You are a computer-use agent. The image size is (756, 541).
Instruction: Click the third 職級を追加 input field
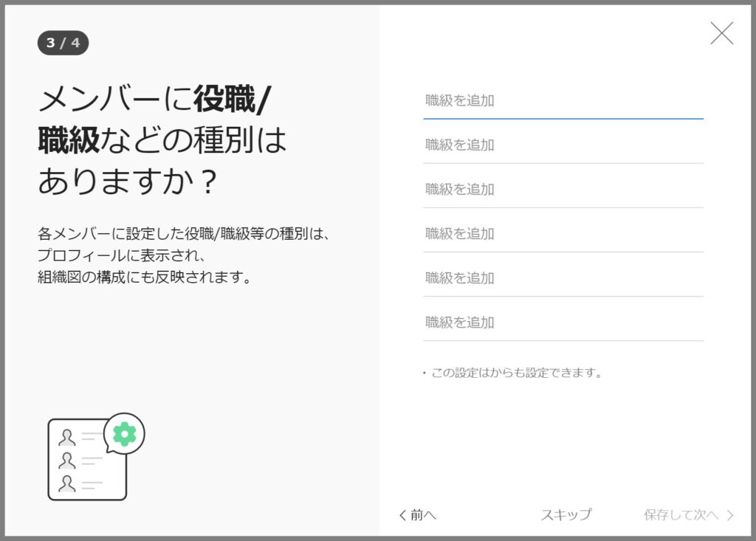pos(563,189)
